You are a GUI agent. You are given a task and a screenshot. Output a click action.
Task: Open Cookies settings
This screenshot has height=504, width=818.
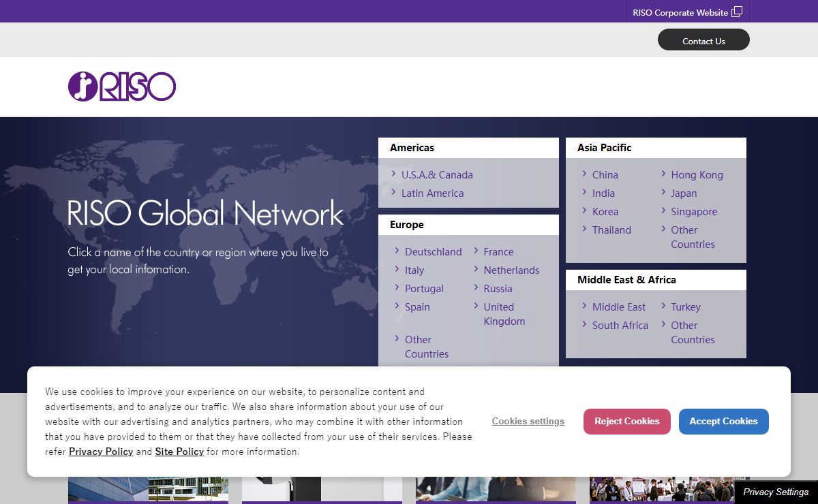click(x=528, y=422)
